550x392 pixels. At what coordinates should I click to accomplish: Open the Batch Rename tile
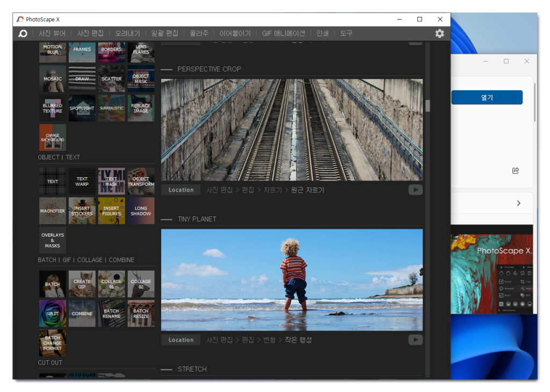[112, 314]
